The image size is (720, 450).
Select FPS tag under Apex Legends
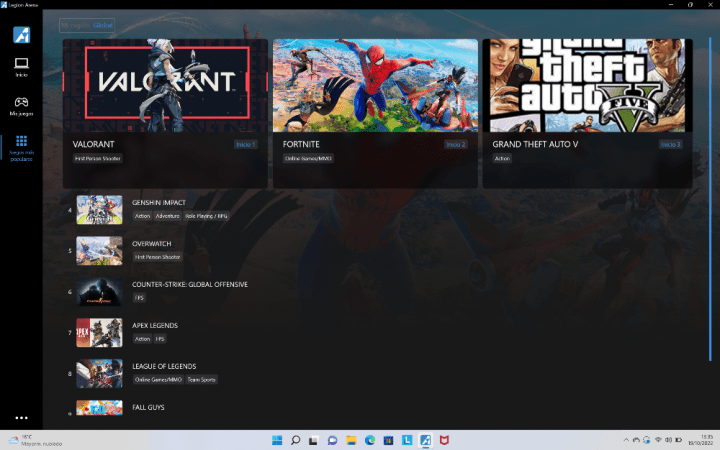click(160, 339)
